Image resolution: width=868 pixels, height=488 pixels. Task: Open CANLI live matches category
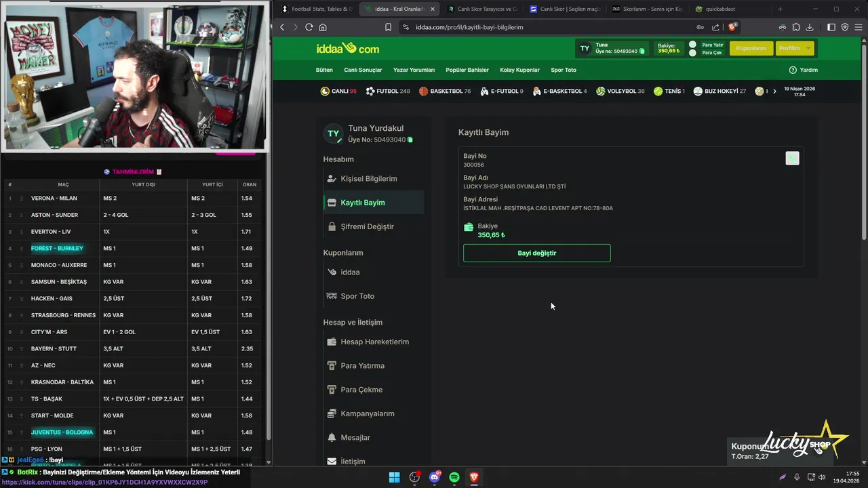338,91
